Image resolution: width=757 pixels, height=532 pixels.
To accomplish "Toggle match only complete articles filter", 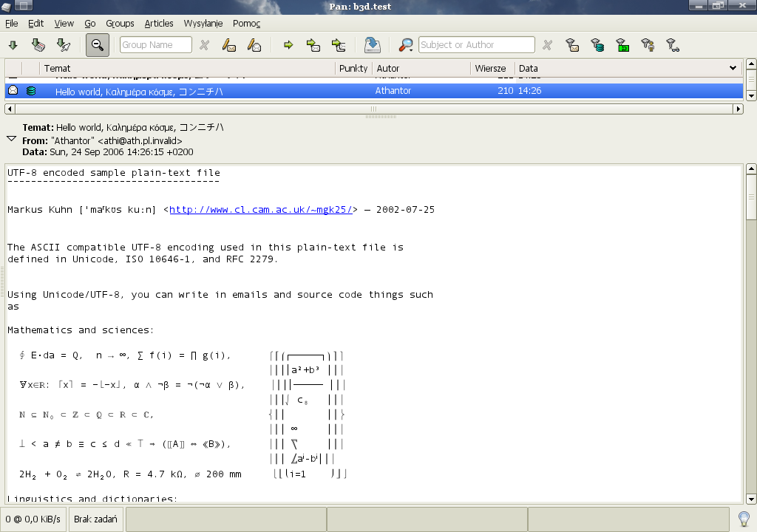I will pos(622,45).
